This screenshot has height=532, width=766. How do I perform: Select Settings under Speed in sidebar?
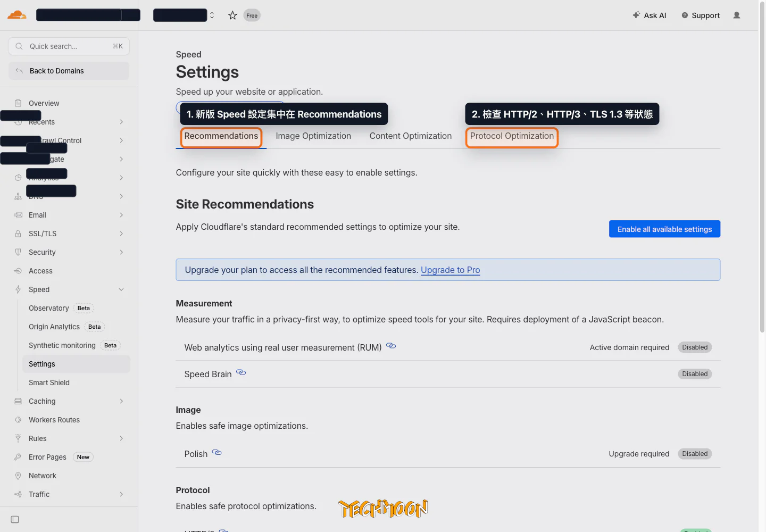[76, 364]
